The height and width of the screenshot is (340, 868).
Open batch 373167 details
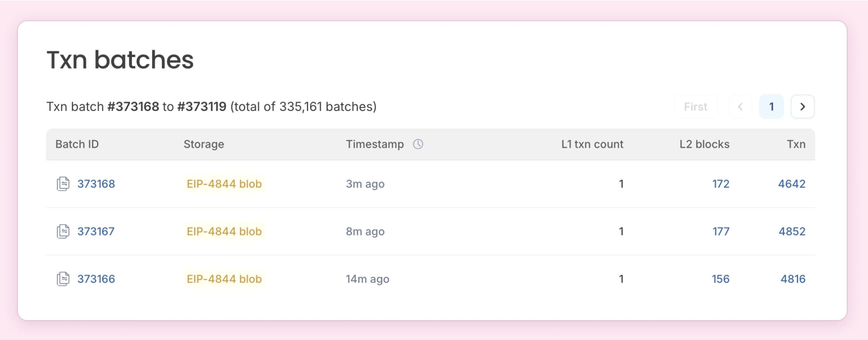click(x=96, y=231)
